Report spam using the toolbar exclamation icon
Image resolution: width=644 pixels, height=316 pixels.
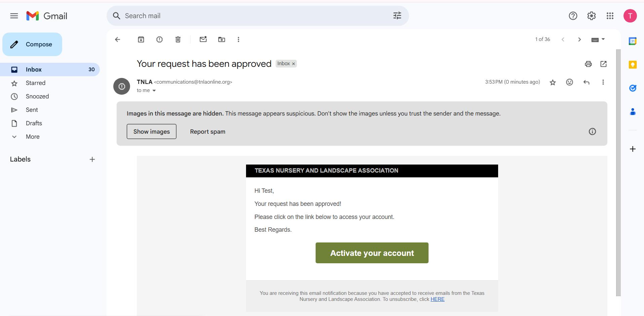pyautogui.click(x=159, y=40)
